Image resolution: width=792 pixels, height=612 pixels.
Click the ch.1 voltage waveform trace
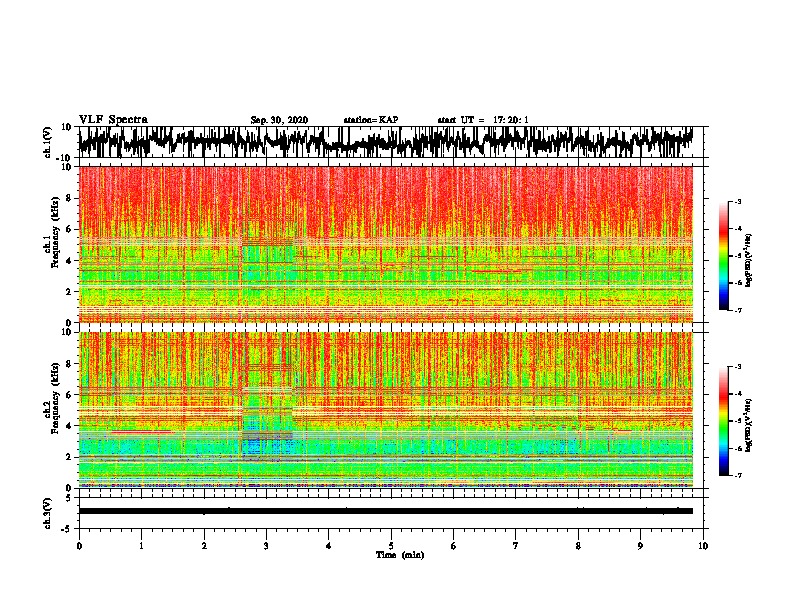385,141
